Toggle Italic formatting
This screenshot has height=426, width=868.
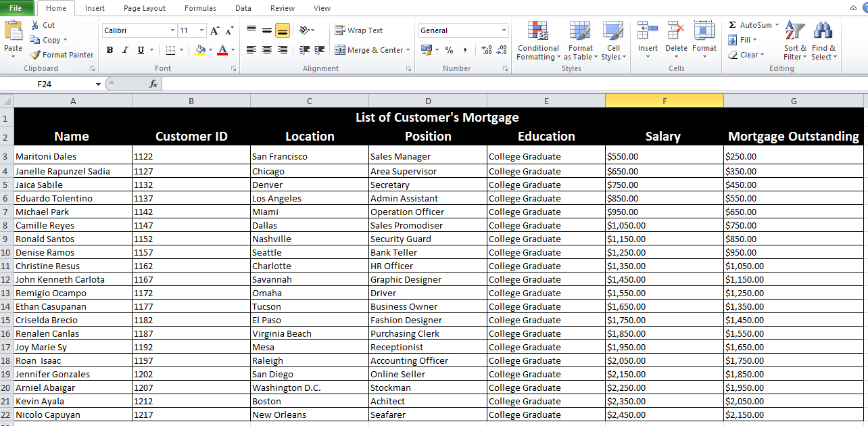[x=126, y=50]
